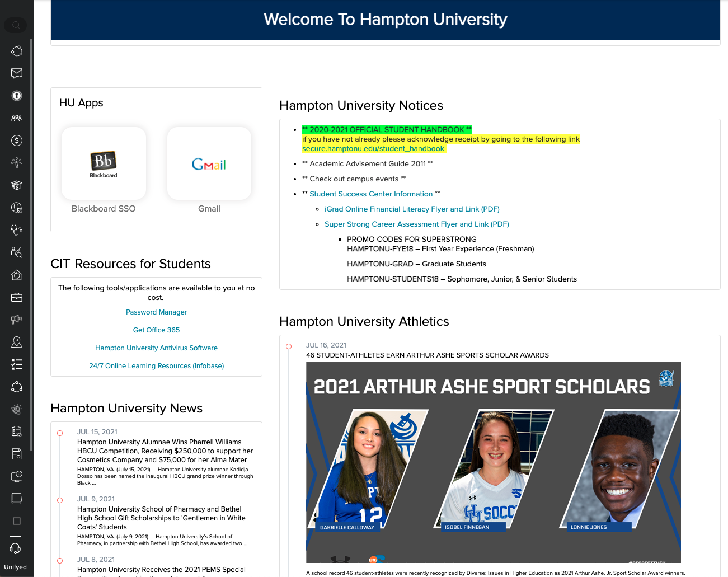Open the Password Manager link

[156, 312]
